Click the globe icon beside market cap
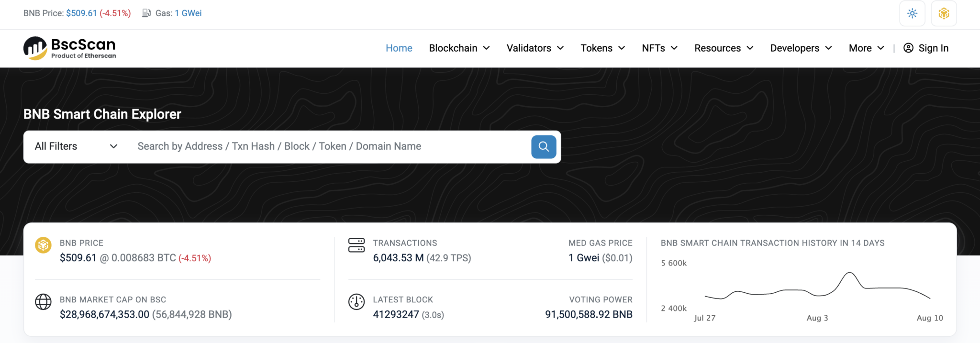Viewport: 980px width, 343px height. tap(43, 302)
